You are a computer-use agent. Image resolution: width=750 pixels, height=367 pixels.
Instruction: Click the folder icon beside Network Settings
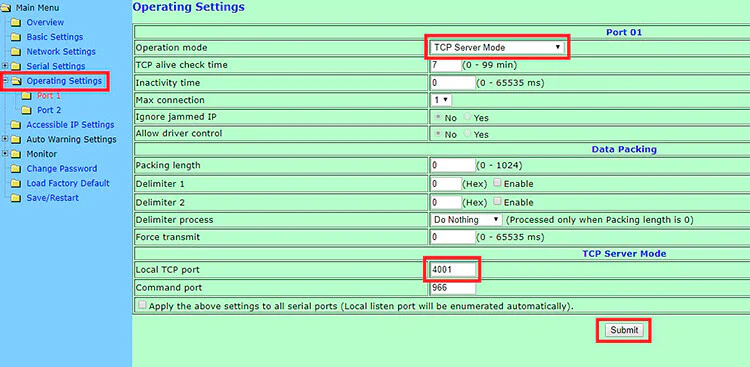[x=16, y=52]
